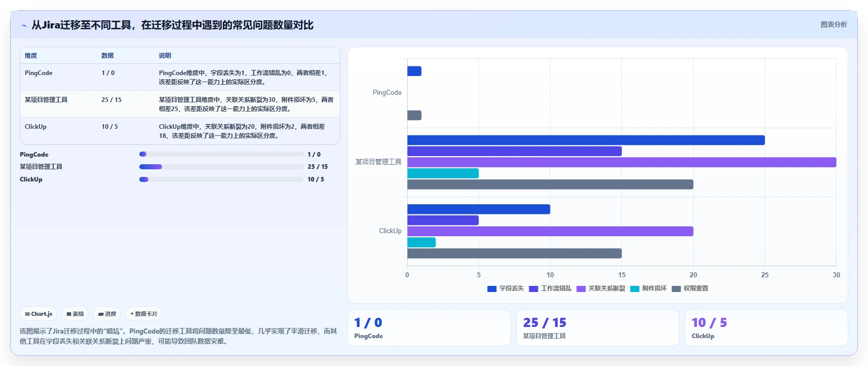
Task: Click PingCode y-axis label in chart
Action: (x=387, y=93)
